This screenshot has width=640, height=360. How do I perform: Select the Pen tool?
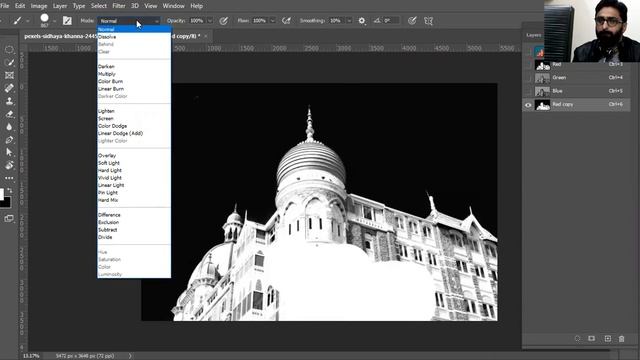click(x=9, y=140)
